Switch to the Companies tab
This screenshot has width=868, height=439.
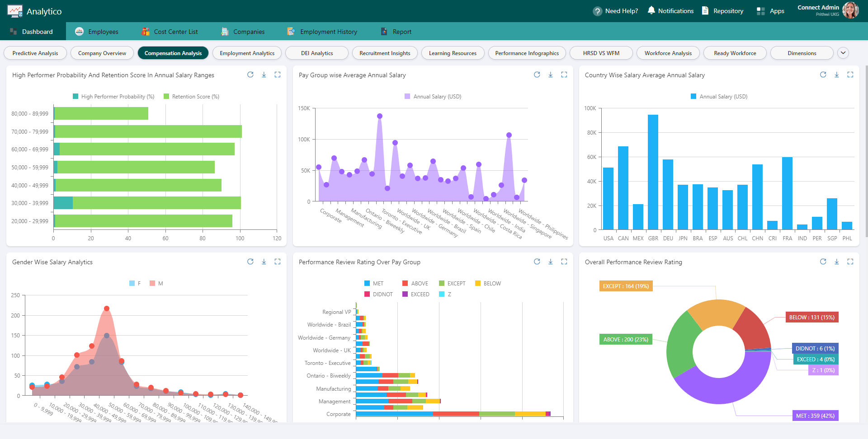point(243,31)
